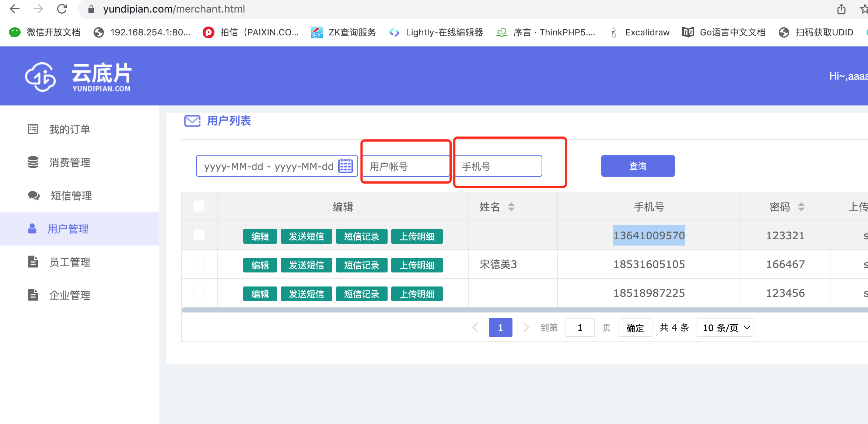Open 短信管理 in the sidebar

pos(71,196)
